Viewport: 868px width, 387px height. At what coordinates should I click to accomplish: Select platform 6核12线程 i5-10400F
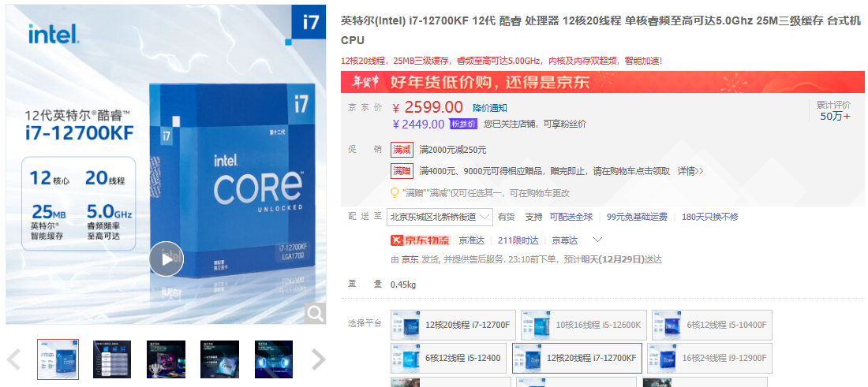tap(712, 325)
